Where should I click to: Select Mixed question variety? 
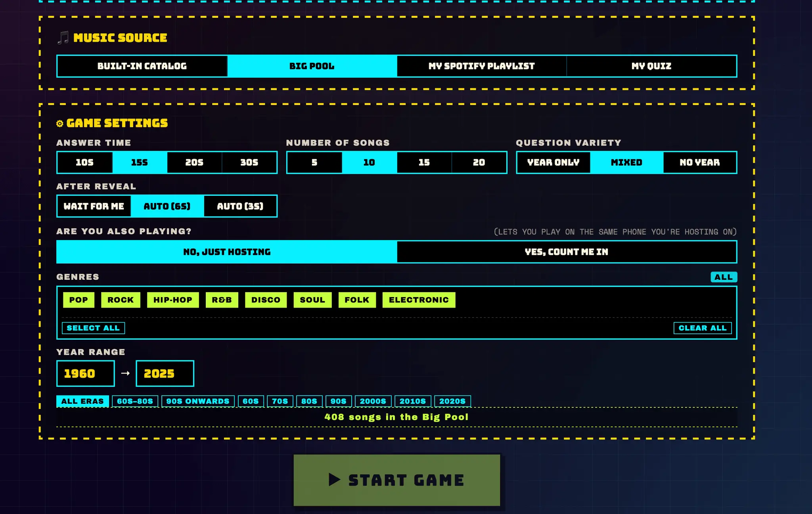click(626, 162)
